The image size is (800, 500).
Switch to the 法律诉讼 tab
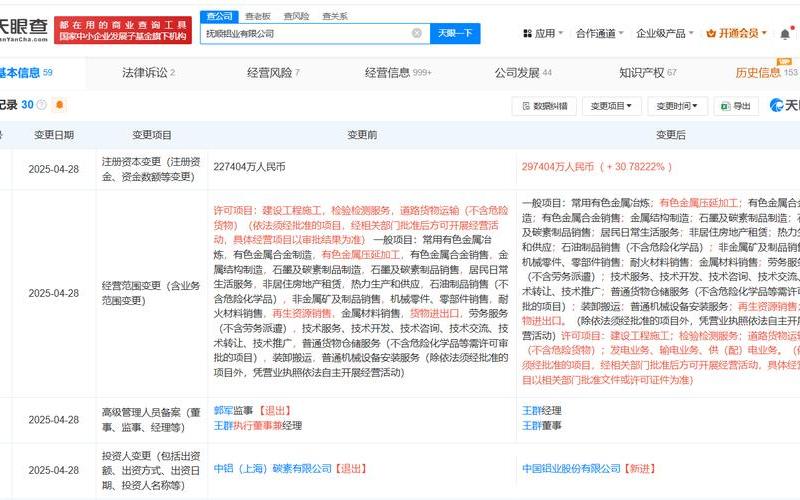(x=148, y=73)
